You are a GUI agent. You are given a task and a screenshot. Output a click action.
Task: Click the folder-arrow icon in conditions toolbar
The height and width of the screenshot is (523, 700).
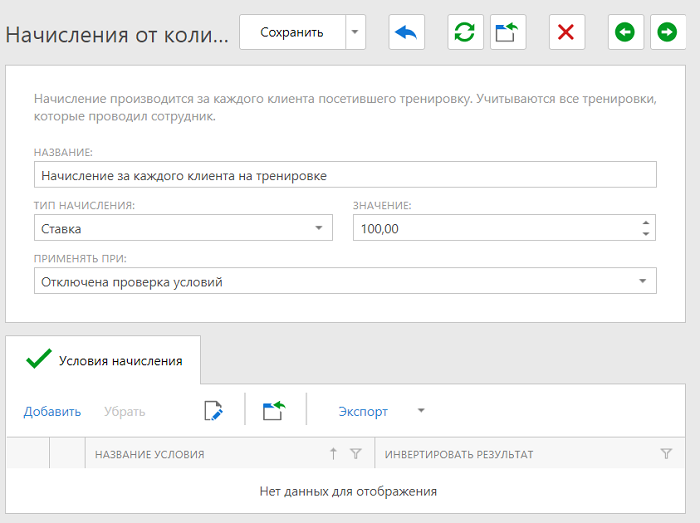coord(274,411)
